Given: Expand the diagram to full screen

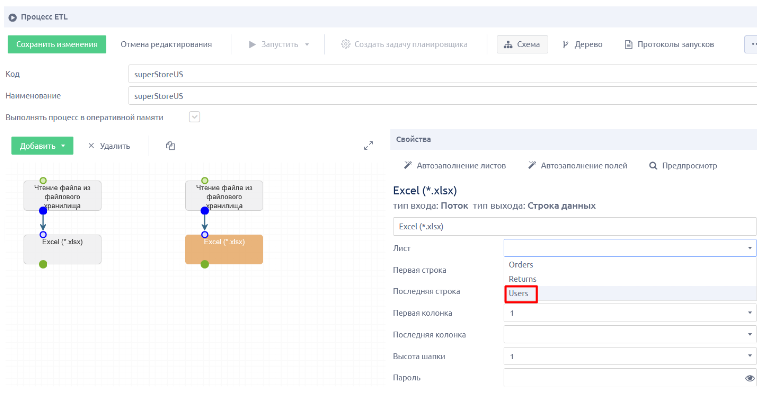Looking at the screenshot, I should coord(368,145).
